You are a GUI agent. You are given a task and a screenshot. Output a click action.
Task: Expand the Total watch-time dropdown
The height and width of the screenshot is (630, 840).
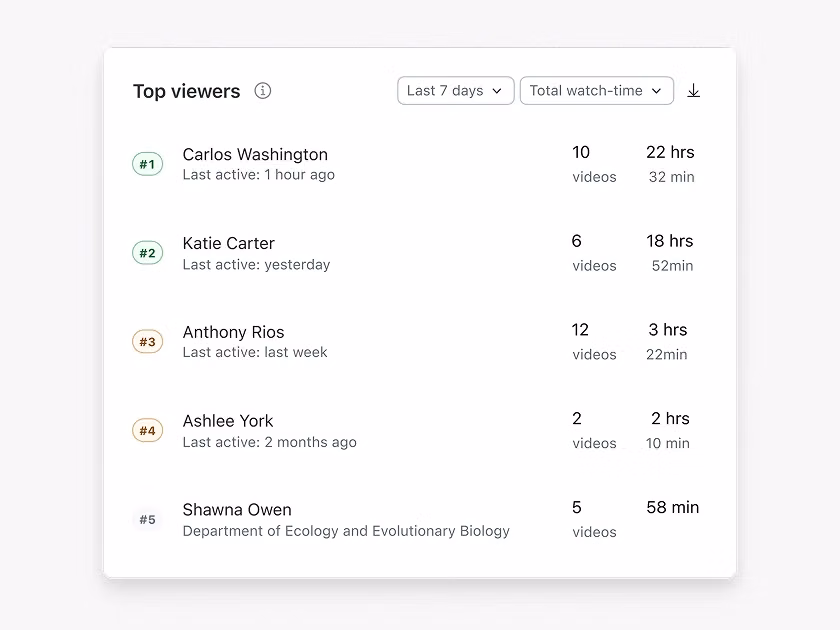point(596,91)
